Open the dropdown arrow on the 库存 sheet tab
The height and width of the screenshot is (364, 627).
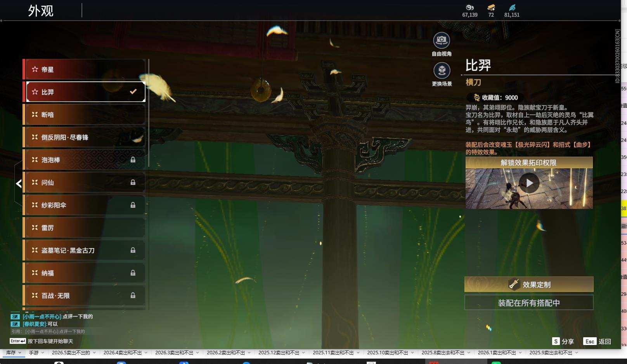[x=20, y=353]
